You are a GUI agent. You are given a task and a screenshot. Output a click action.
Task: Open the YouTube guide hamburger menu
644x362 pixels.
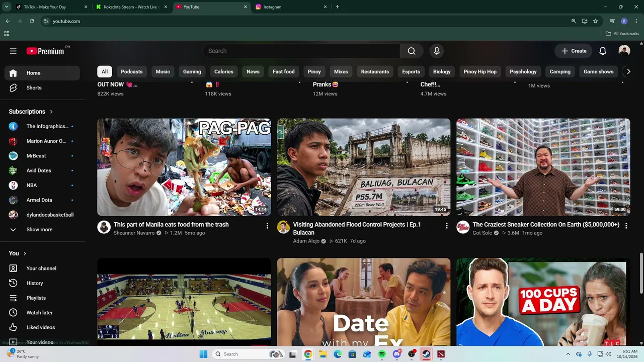[x=13, y=51]
